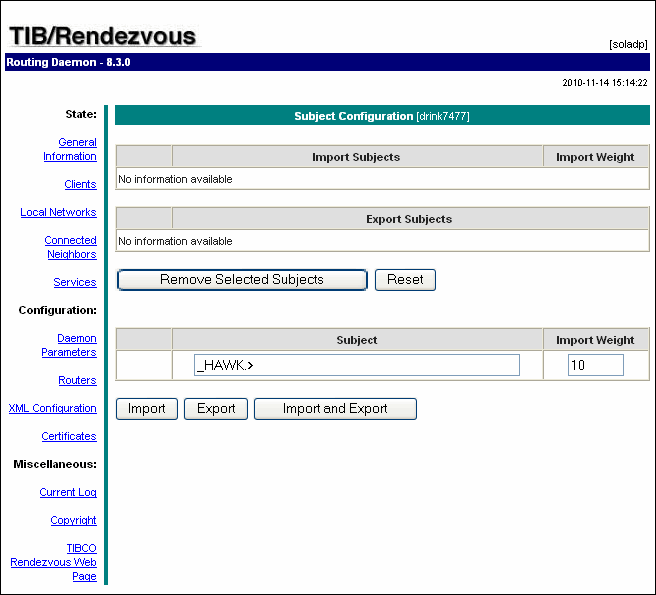Open the Connected Neighbors link
This screenshot has height=595, width=656.
(x=70, y=247)
